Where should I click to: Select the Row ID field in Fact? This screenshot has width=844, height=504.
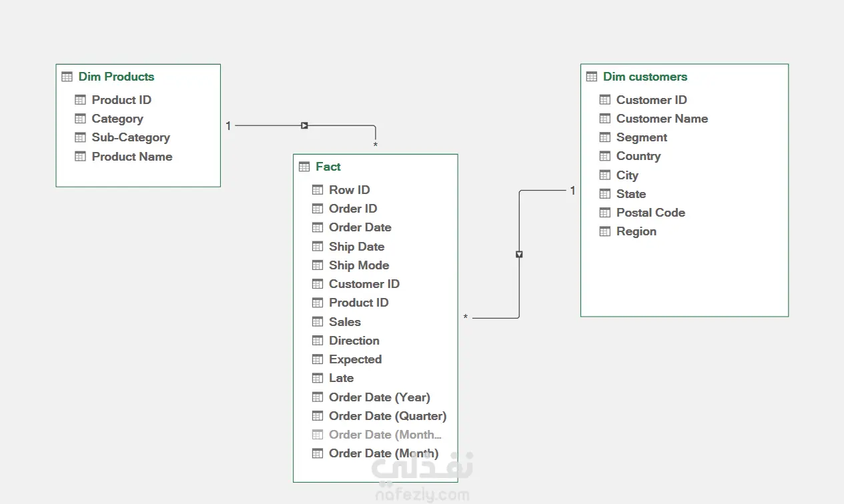point(349,190)
